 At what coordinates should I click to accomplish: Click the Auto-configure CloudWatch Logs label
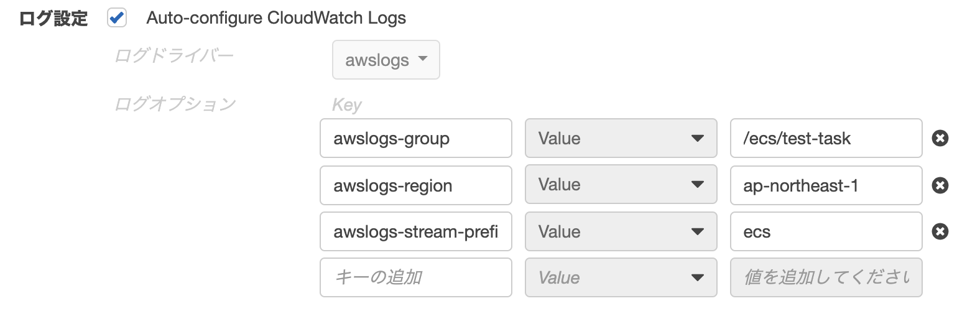coord(276,18)
